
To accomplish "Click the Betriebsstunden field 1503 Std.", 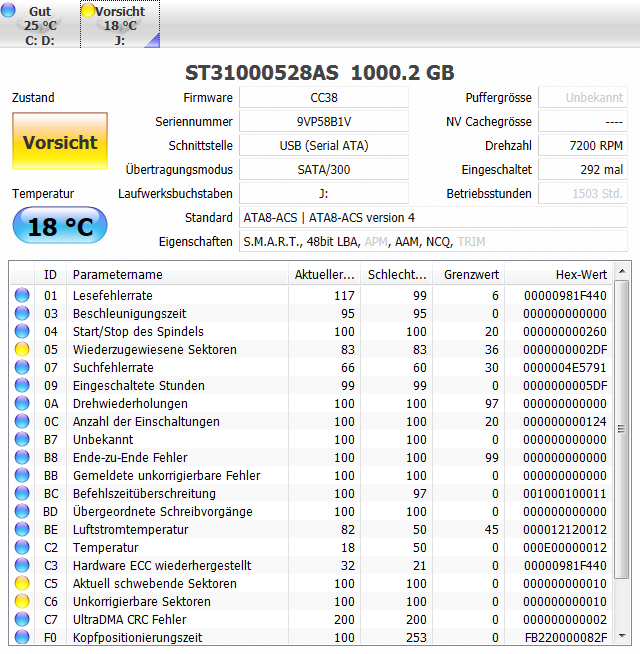I will pos(583,194).
